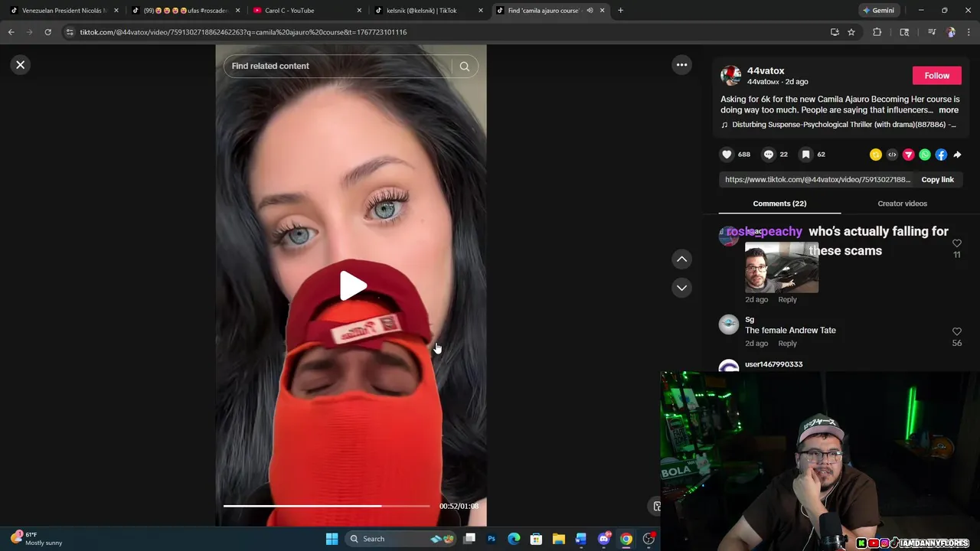The image size is (980, 551).
Task: Open the GIF image in the first comment
Action: 782,269
